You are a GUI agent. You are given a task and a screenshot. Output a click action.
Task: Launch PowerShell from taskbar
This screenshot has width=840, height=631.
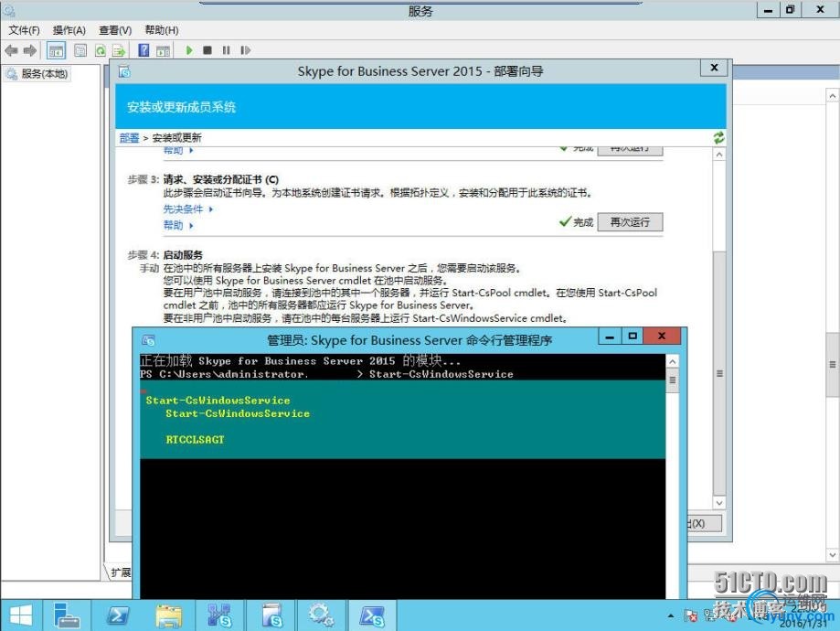pos(117,615)
